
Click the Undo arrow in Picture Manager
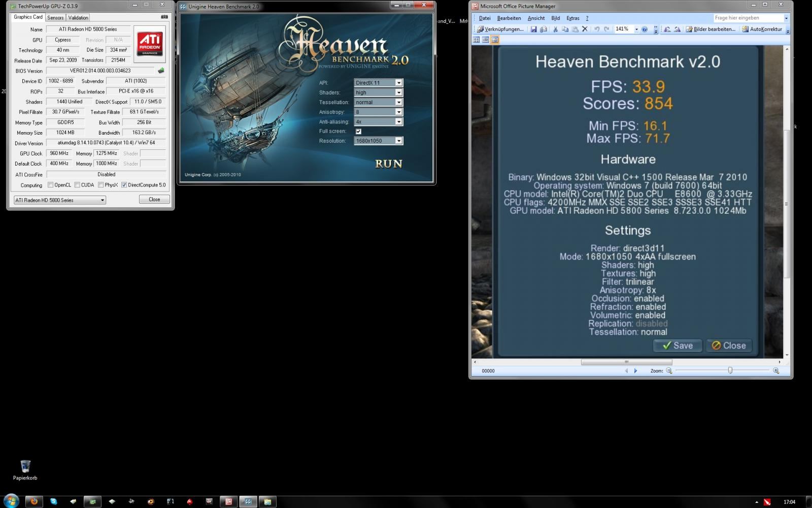[x=597, y=29]
